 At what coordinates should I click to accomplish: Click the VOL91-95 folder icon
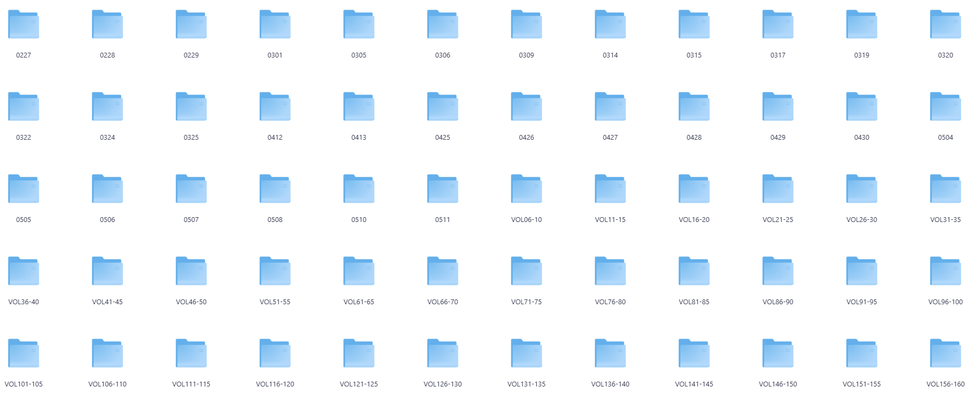coord(862,271)
